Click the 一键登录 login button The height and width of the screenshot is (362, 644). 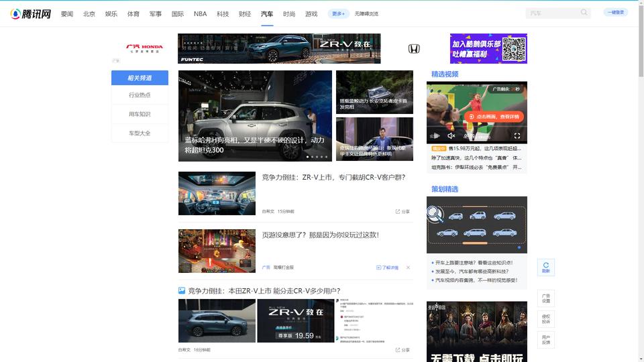[x=616, y=12]
